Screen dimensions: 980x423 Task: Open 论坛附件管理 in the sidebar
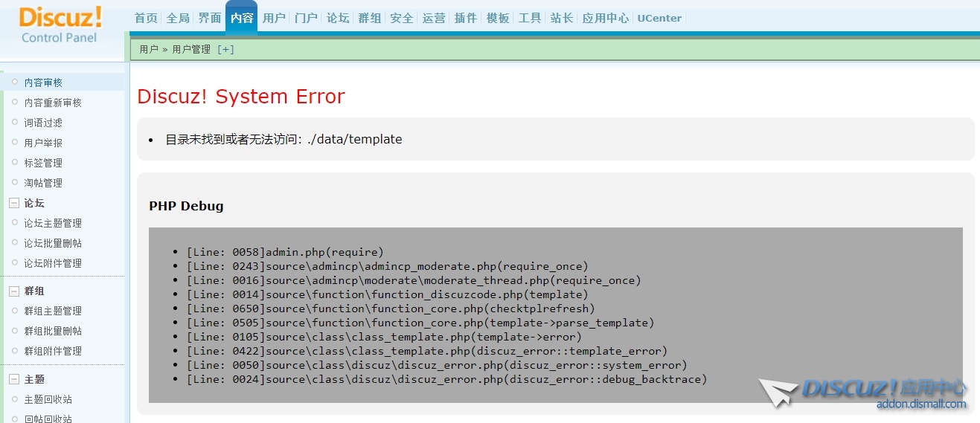click(x=53, y=263)
